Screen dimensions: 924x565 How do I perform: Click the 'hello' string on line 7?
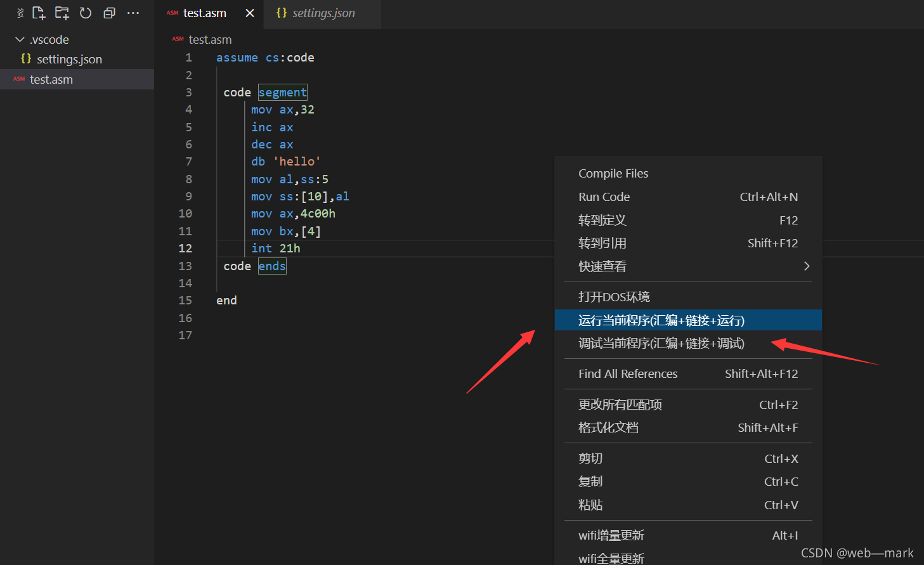[x=297, y=162]
